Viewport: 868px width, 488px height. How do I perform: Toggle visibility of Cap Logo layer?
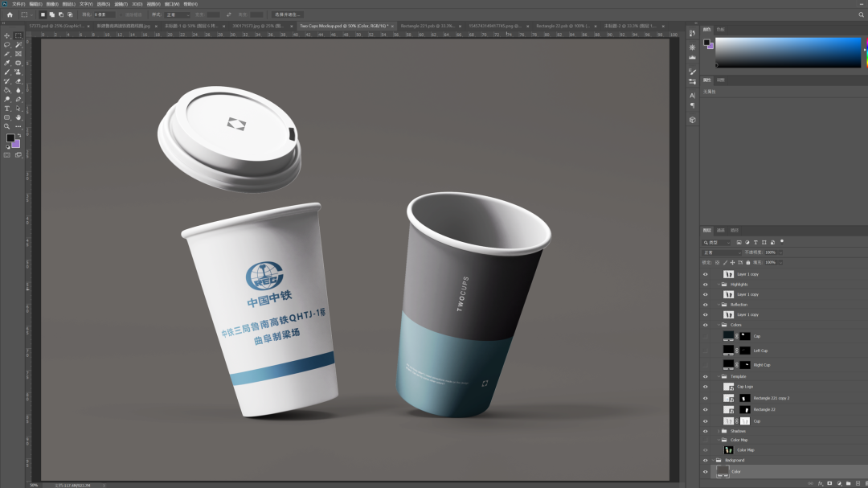click(x=706, y=387)
